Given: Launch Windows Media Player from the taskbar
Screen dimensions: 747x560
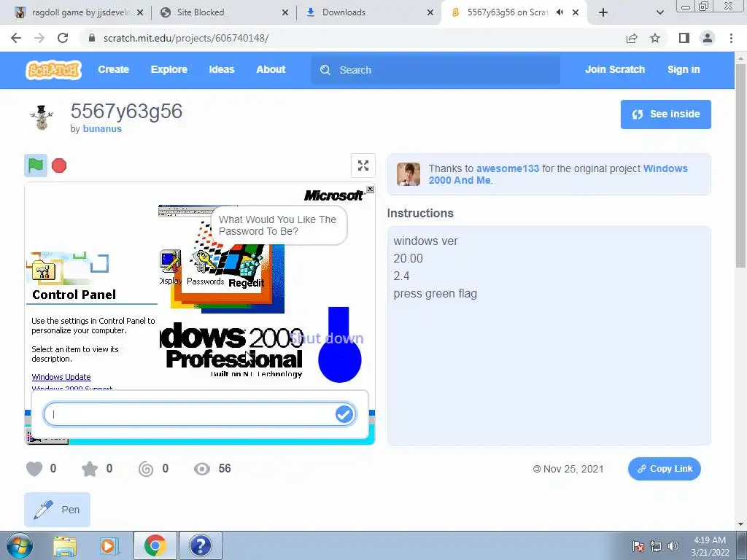Looking at the screenshot, I should pos(108,545).
